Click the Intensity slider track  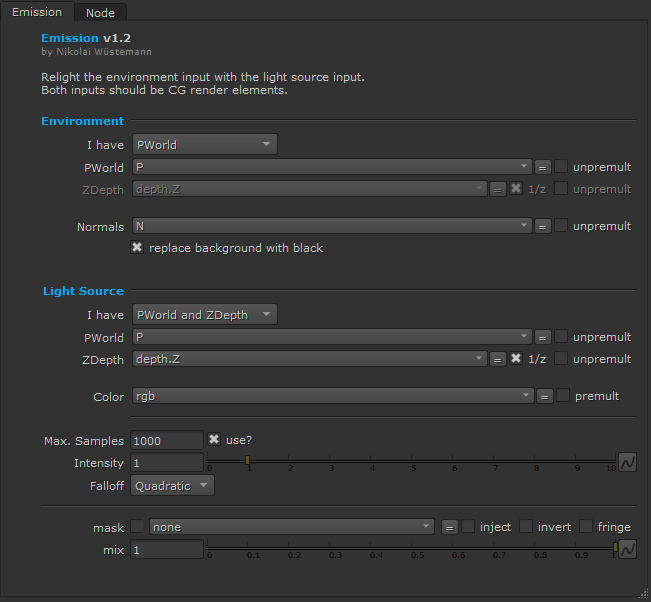(x=410, y=462)
